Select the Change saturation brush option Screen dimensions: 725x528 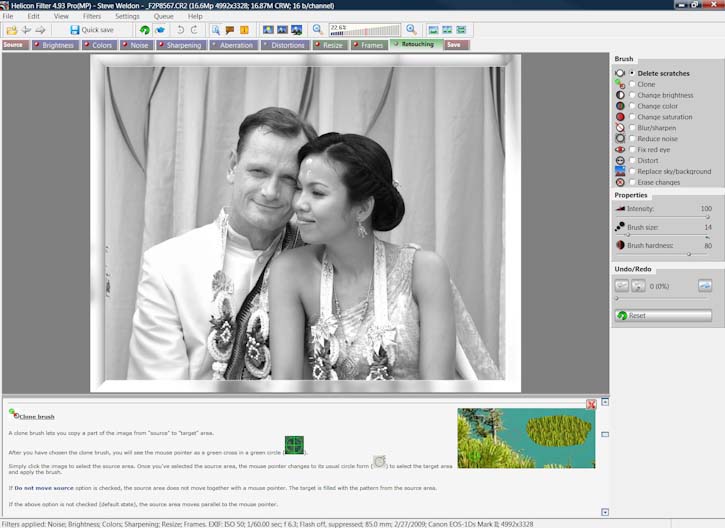coord(632,117)
